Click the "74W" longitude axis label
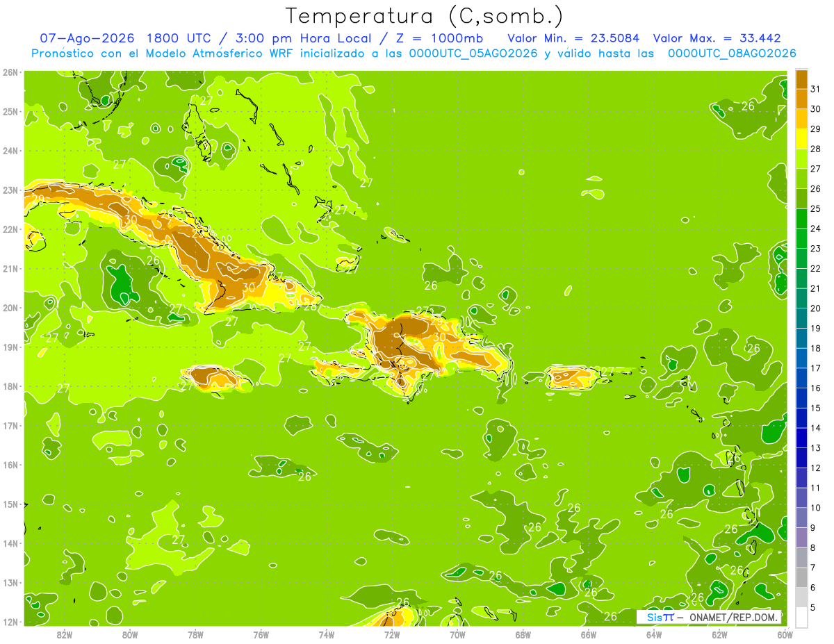 tap(327, 634)
